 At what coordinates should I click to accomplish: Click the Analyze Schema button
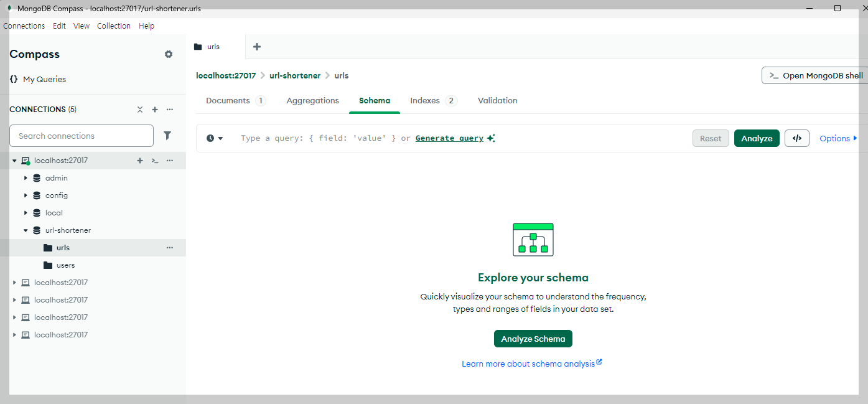pyautogui.click(x=533, y=339)
